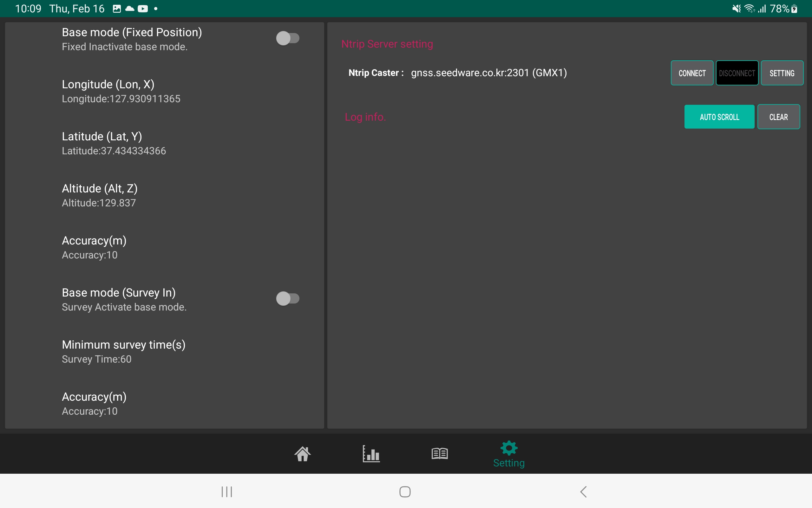Enable AUTO SCROLL for the log
This screenshot has width=812, height=508.
tap(719, 117)
